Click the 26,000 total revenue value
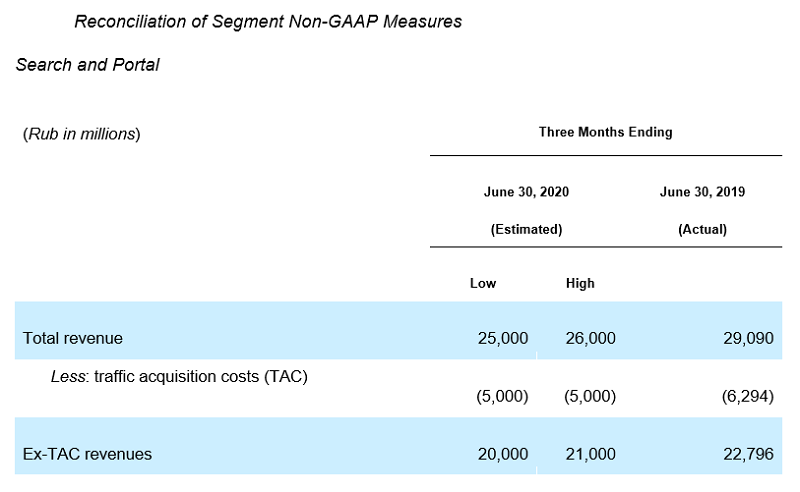Viewport: 800px width, 492px height. [x=590, y=338]
